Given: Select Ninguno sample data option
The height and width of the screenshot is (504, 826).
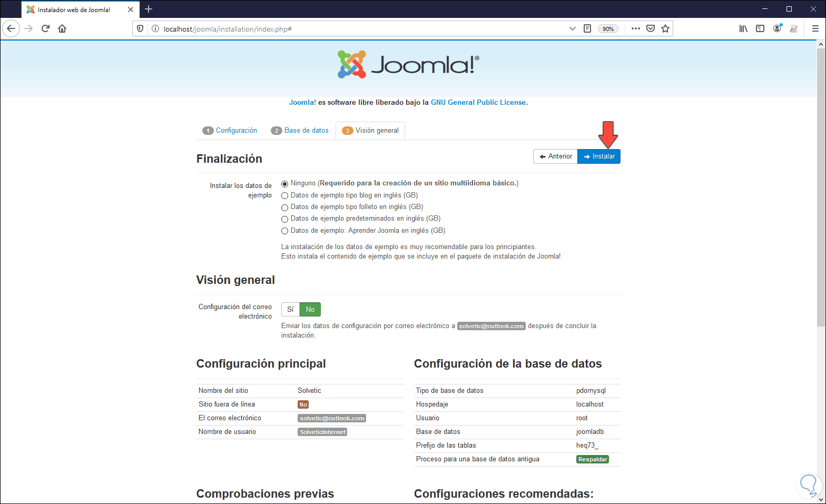Looking at the screenshot, I should (284, 184).
